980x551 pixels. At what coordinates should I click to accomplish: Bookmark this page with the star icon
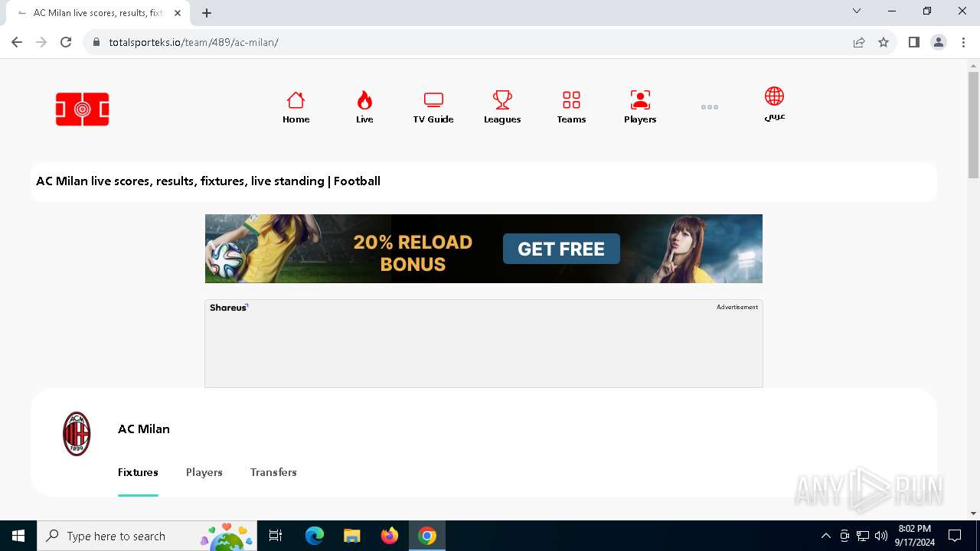884,42
